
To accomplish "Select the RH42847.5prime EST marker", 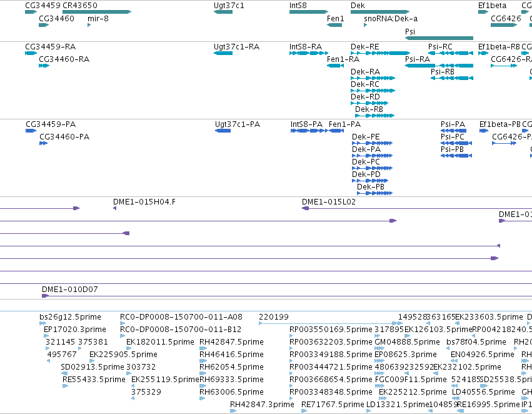I will coord(203,348).
